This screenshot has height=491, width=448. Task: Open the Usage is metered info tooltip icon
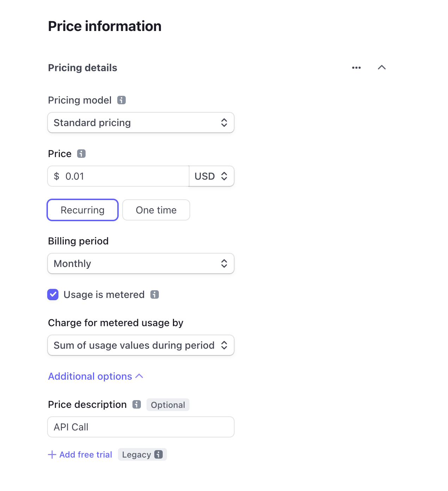point(155,294)
